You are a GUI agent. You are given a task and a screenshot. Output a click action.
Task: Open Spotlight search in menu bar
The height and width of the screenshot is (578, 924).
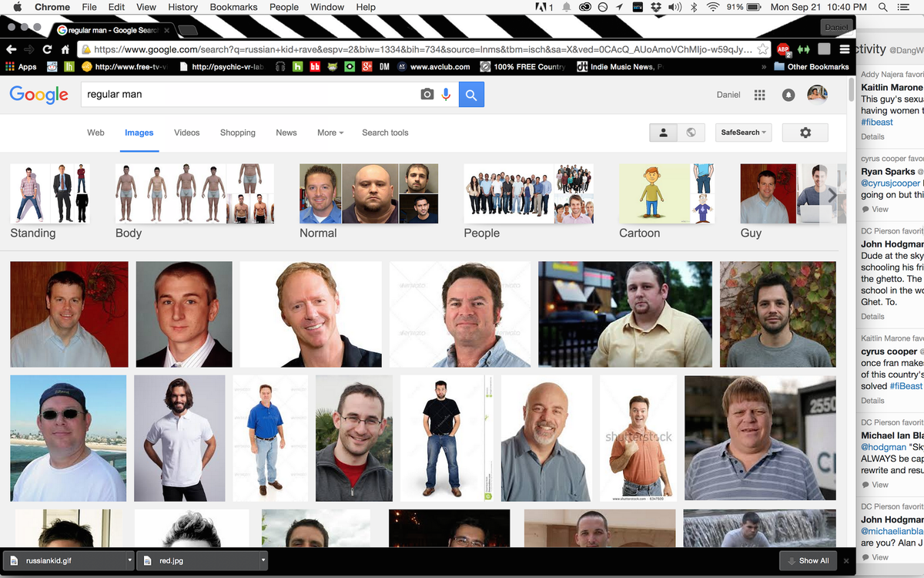pos(883,7)
